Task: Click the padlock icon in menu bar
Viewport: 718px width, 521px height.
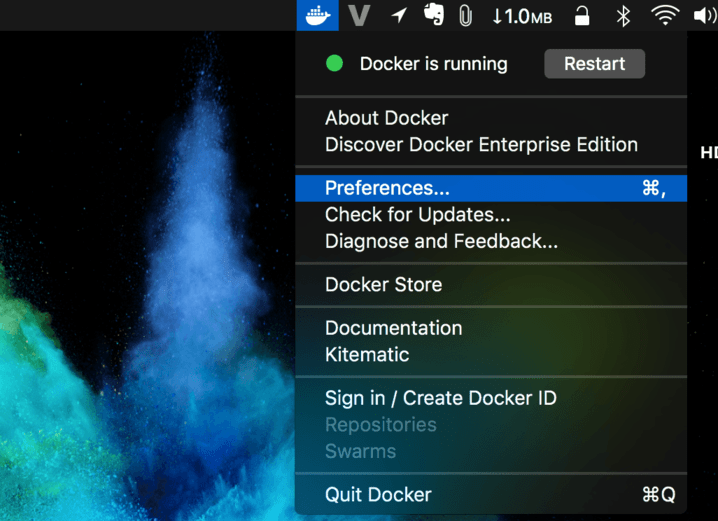Action: [582, 16]
